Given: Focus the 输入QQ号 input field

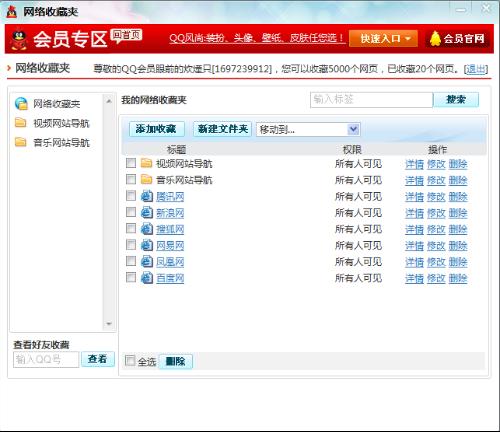Looking at the screenshot, I should pyautogui.click(x=46, y=359).
